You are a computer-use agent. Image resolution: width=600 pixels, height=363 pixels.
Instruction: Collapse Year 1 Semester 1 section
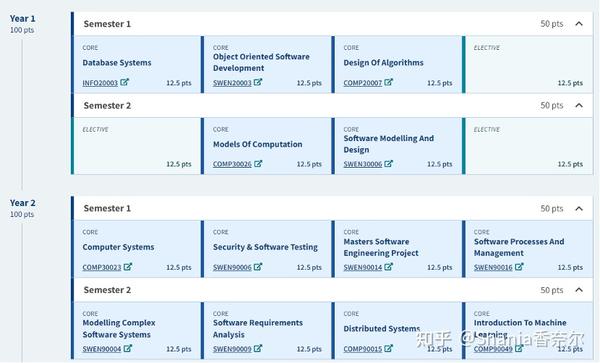[579, 24]
